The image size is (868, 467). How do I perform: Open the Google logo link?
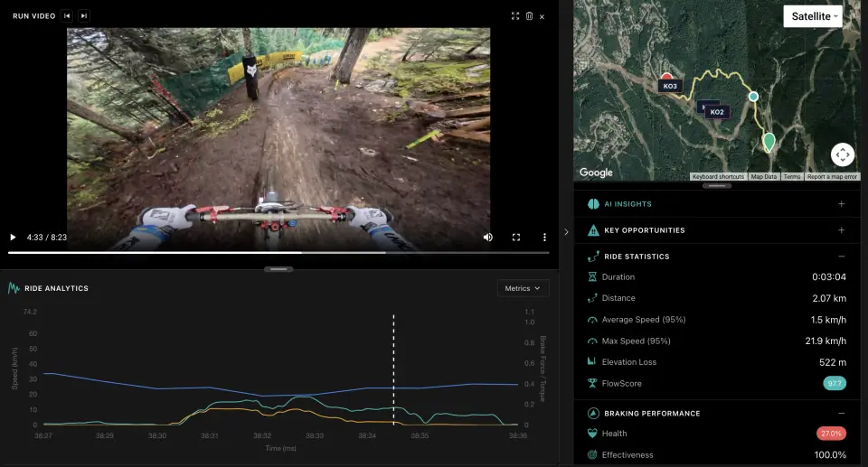coord(596,173)
